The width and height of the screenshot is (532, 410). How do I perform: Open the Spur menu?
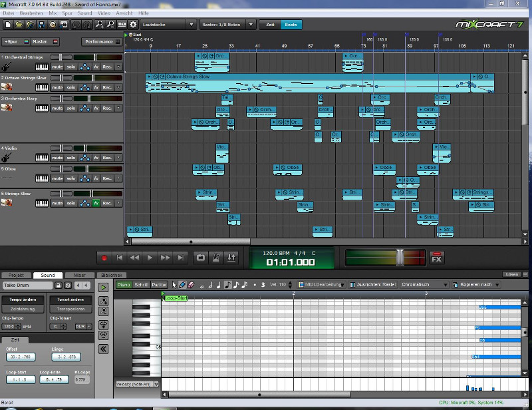[67, 13]
